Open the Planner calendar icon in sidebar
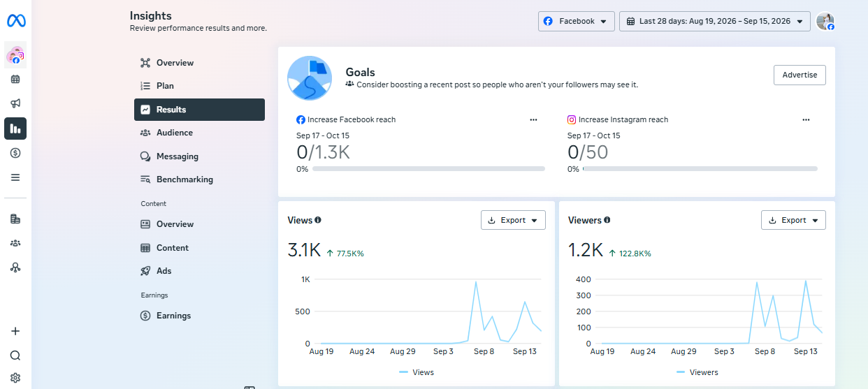The height and width of the screenshot is (389, 868). point(15,80)
